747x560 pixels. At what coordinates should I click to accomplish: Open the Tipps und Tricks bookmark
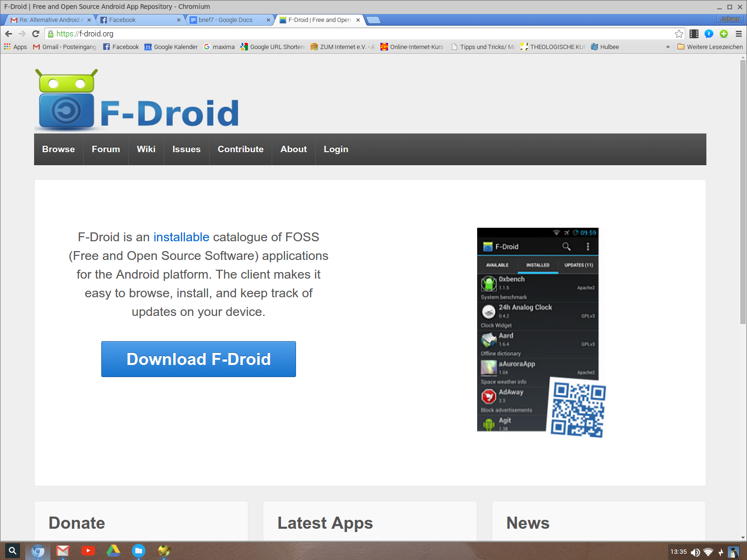point(483,47)
